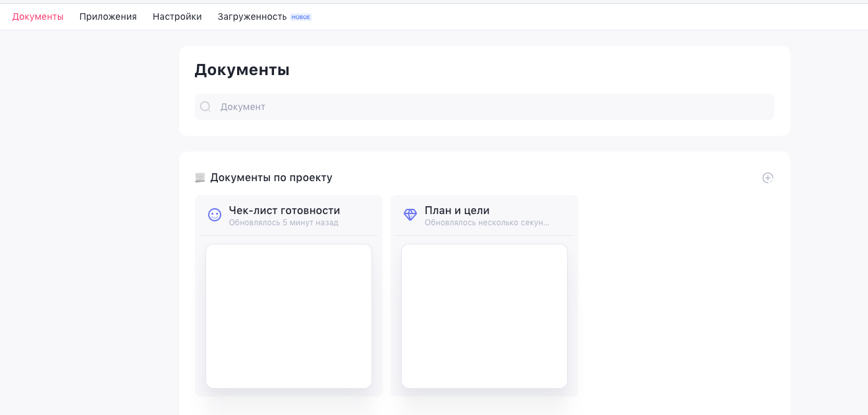Click the Документы по проекту section heading

tap(271, 178)
